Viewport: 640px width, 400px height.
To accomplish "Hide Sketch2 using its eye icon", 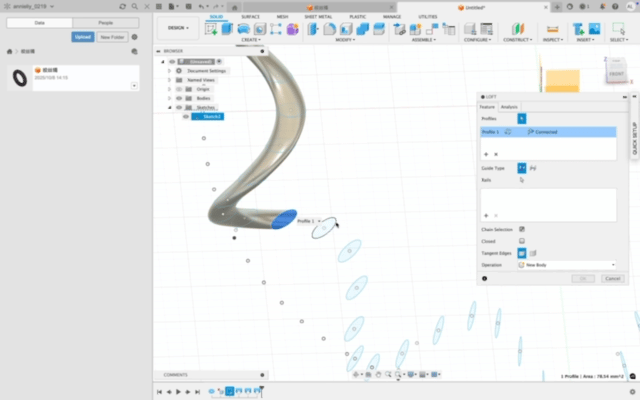I will pos(186,116).
